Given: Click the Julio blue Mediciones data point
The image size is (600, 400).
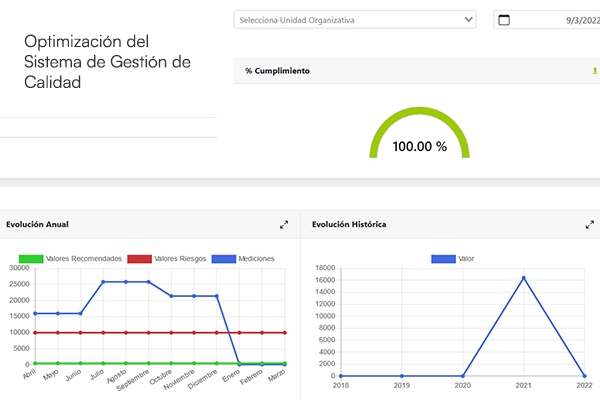Looking at the screenshot, I should pyautogui.click(x=103, y=282).
